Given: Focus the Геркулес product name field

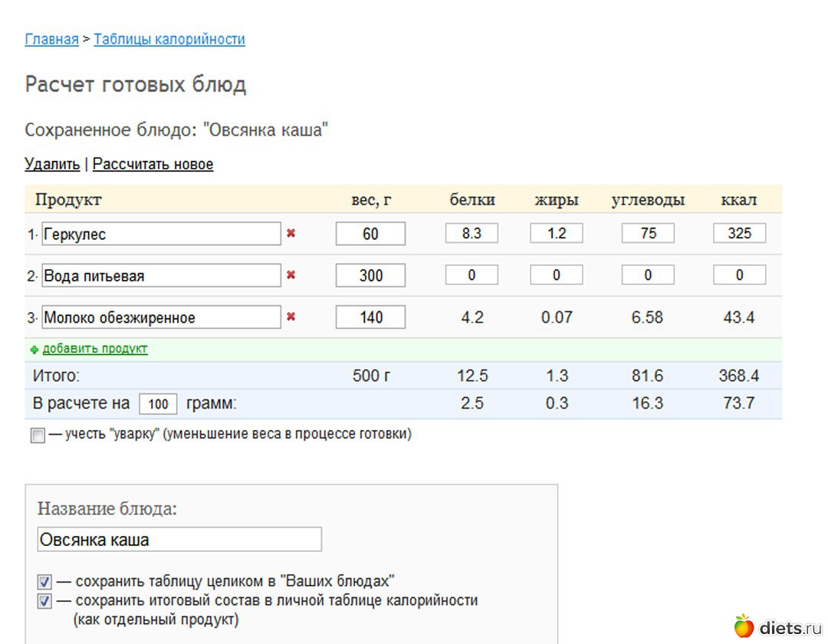Looking at the screenshot, I should click(161, 234).
